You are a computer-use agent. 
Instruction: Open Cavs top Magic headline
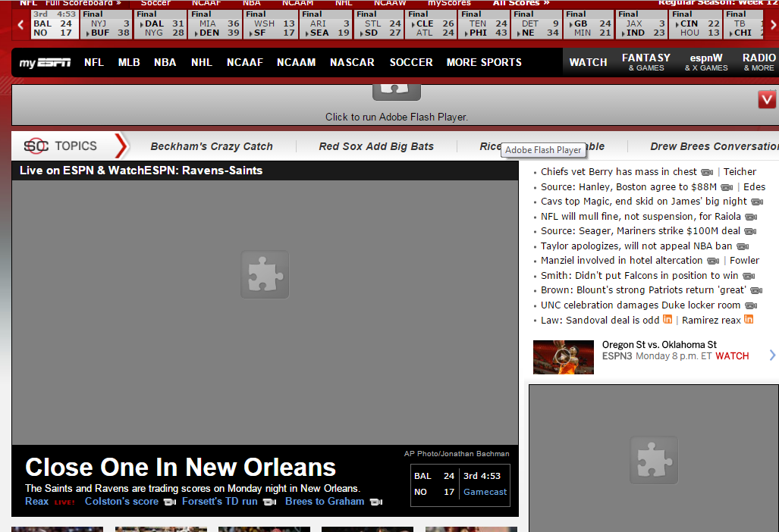click(643, 201)
